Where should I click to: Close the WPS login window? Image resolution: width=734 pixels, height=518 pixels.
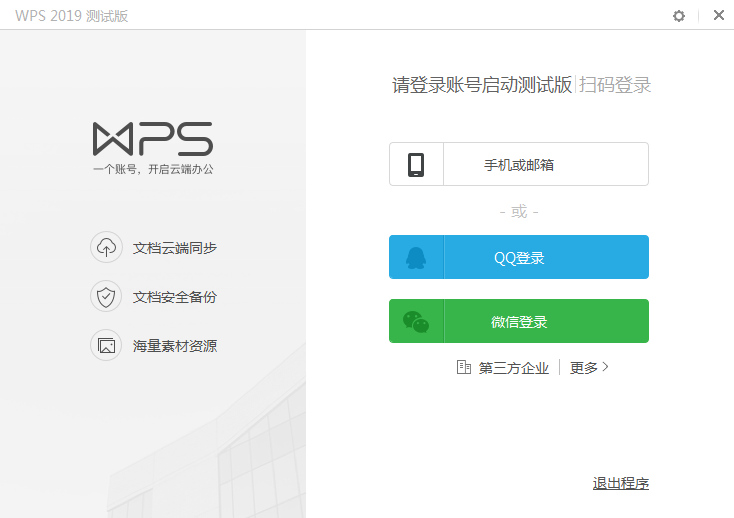(719, 15)
